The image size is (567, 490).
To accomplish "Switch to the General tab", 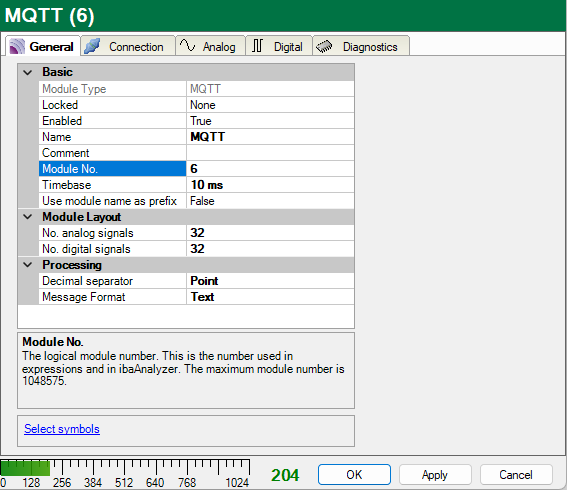I will click(43, 46).
